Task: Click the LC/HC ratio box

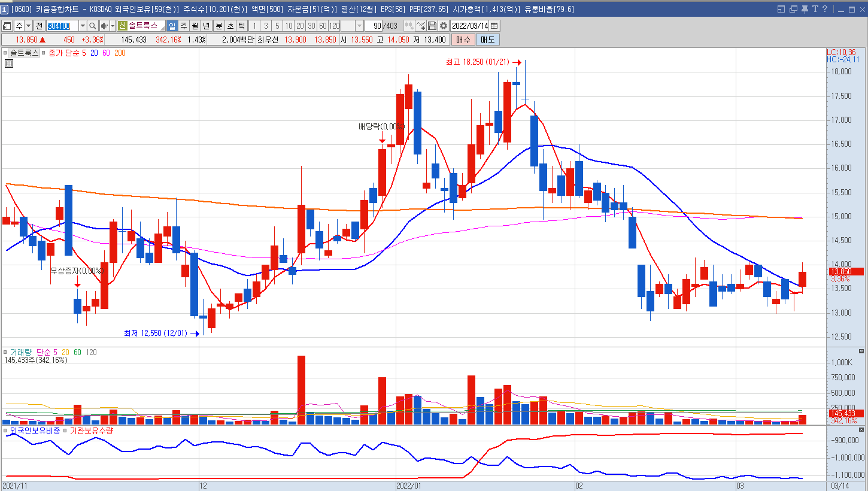Action: click(x=843, y=56)
